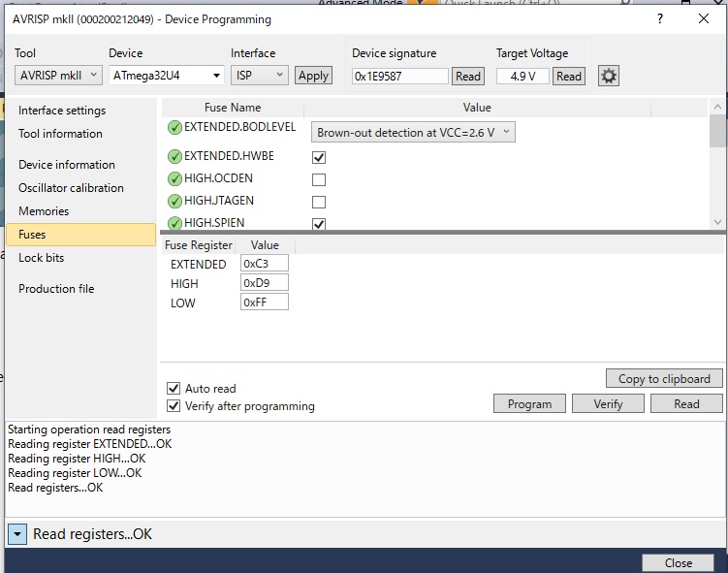Image resolution: width=728 pixels, height=573 pixels.
Task: Uncheck the Auto read option
Action: (x=174, y=388)
